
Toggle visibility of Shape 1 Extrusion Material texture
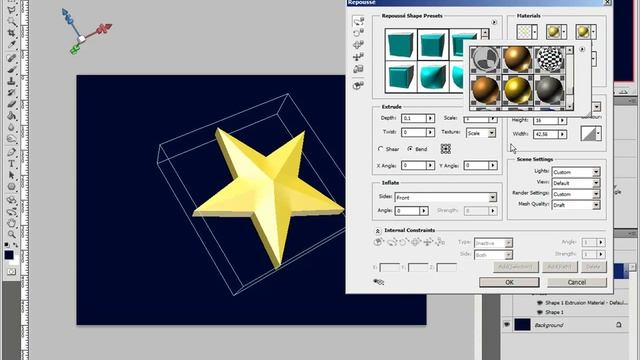[540, 303]
